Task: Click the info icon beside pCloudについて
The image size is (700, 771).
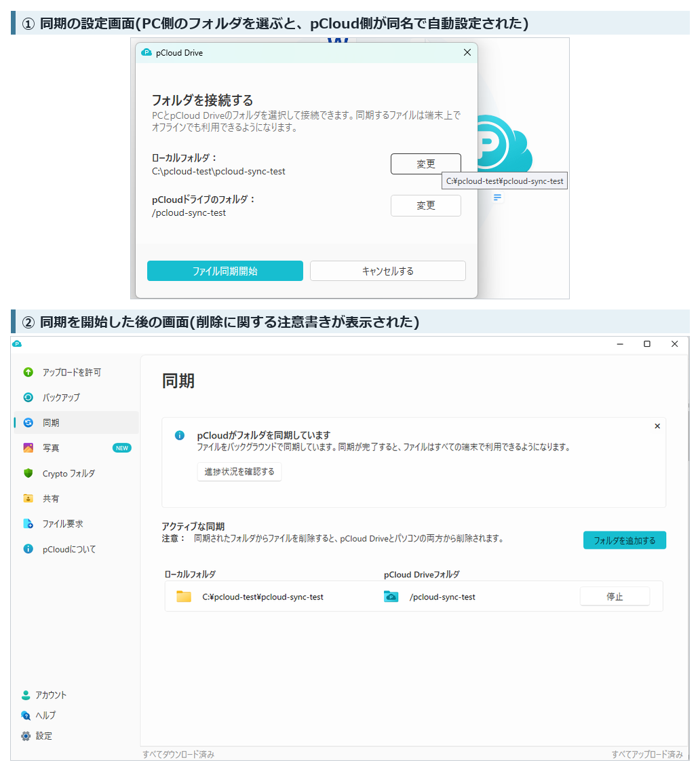Action: pos(28,549)
